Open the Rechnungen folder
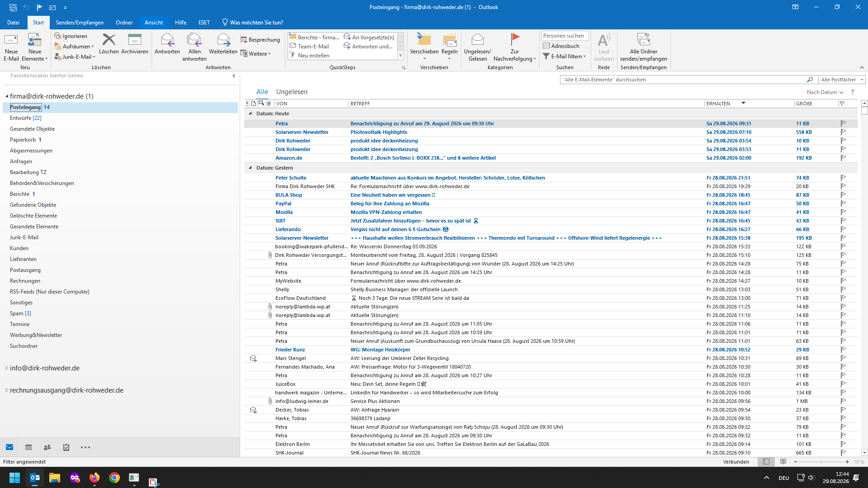The height and width of the screenshot is (488, 868). 25,281
